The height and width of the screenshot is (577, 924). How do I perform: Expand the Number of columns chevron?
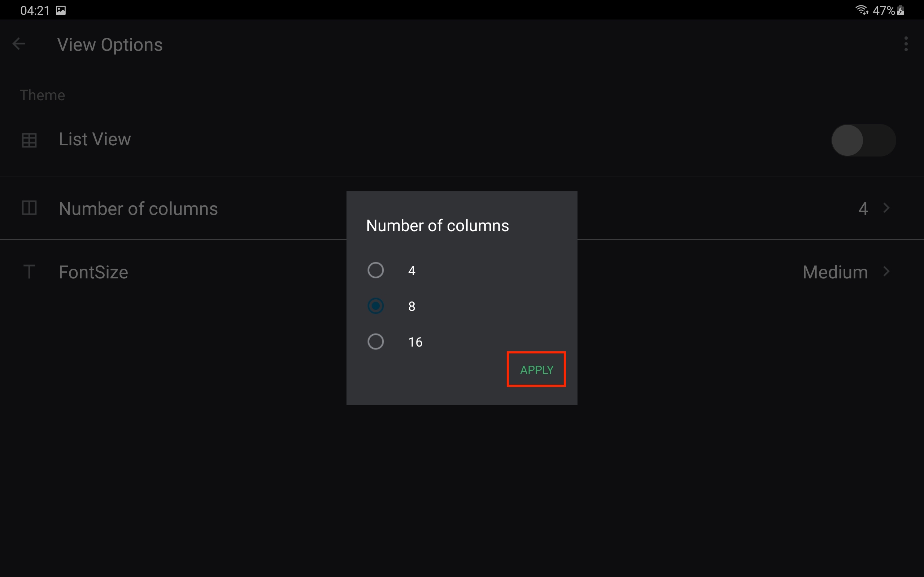coord(886,208)
